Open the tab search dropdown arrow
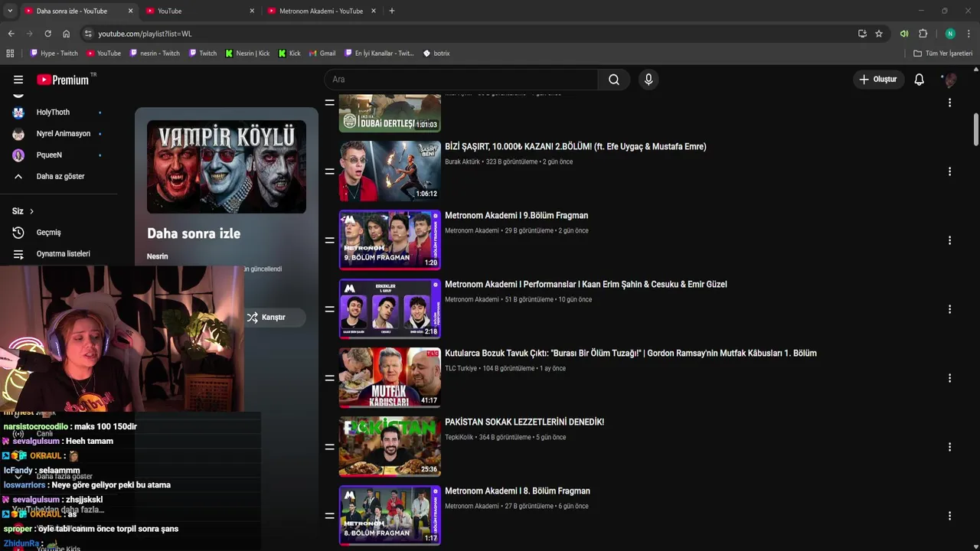 click(10, 11)
